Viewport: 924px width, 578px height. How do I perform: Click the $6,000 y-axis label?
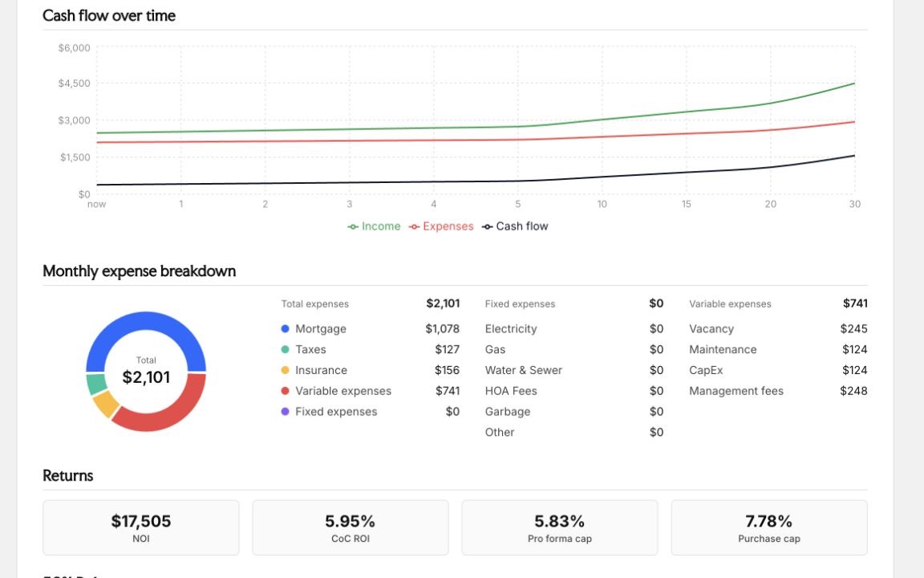75,48
